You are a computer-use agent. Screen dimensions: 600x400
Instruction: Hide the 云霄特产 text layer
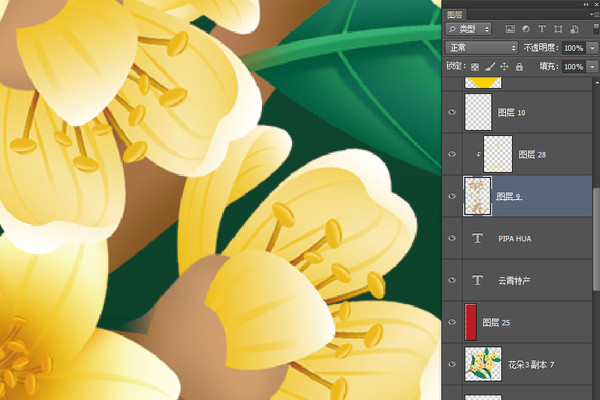pyautogui.click(x=452, y=280)
